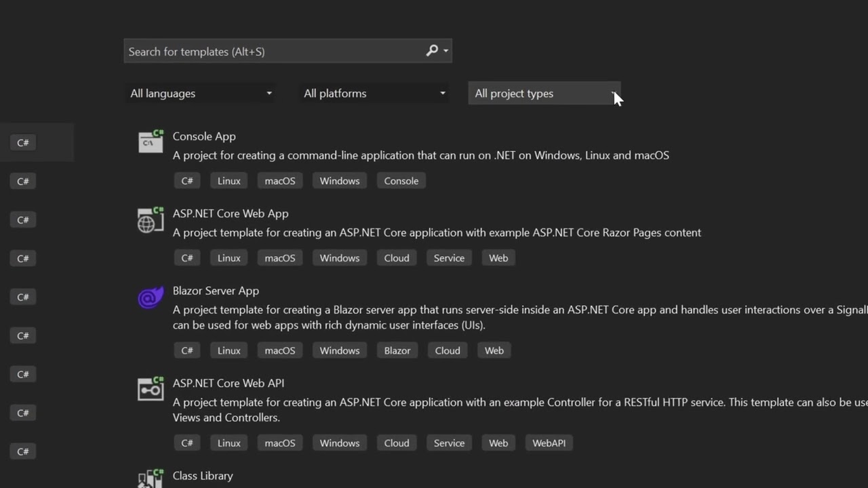Click the Blazor tag under Blazor Server App

[x=397, y=350]
